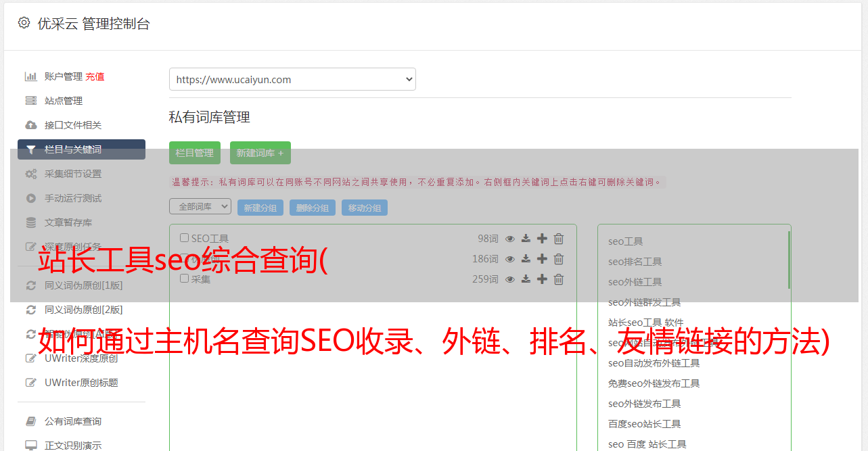
Task: Click the 新建词库 + button
Action: [260, 153]
